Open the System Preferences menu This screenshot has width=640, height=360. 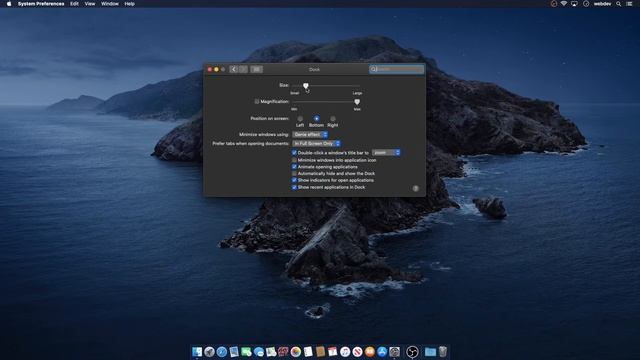coord(41,4)
